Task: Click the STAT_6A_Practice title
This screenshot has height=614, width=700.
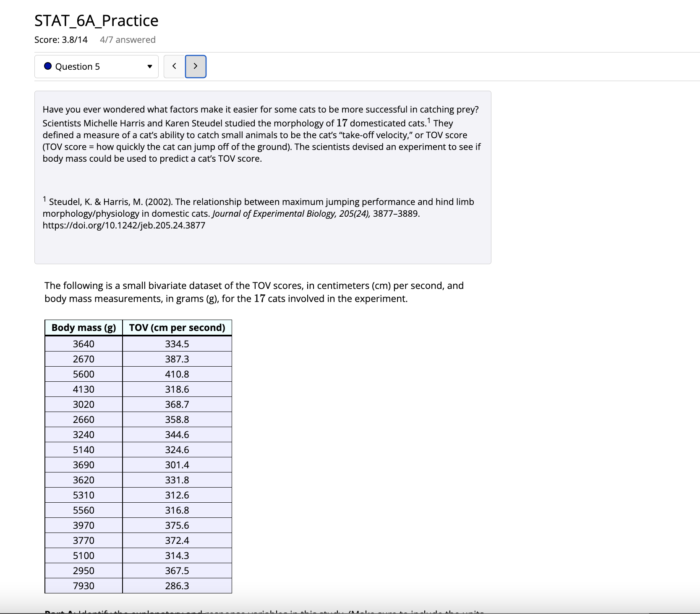Action: pos(96,20)
